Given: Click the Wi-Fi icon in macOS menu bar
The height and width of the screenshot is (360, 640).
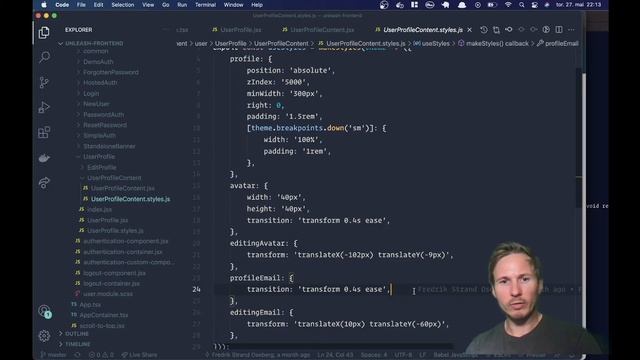Looking at the screenshot, I should pyautogui.click(x=508, y=5).
